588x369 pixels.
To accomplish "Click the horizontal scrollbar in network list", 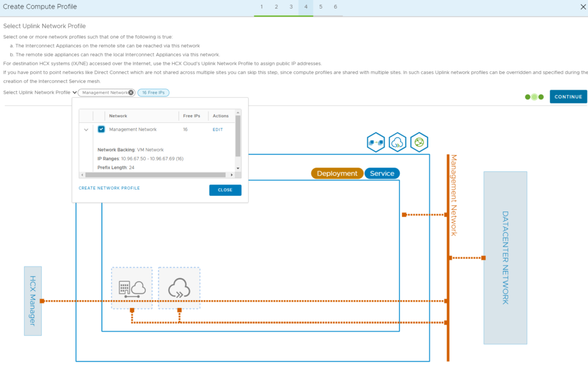I will pos(155,175).
